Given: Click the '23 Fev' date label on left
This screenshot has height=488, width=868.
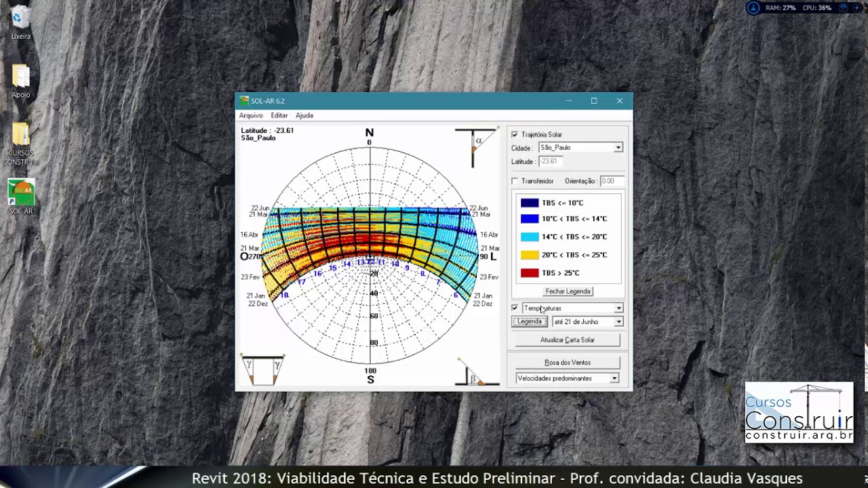Looking at the screenshot, I should pyautogui.click(x=250, y=277).
